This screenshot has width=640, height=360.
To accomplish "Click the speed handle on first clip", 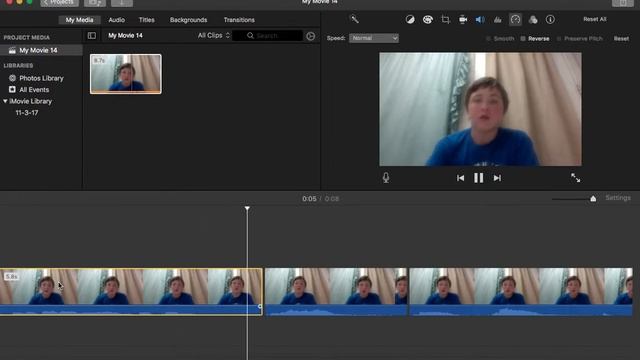I will click(x=260, y=307).
